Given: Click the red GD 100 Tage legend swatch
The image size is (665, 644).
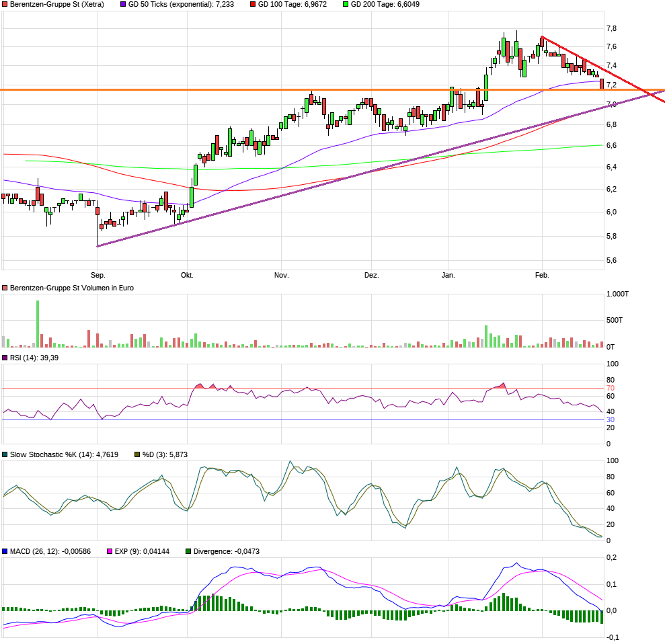Looking at the screenshot, I should point(253,4).
